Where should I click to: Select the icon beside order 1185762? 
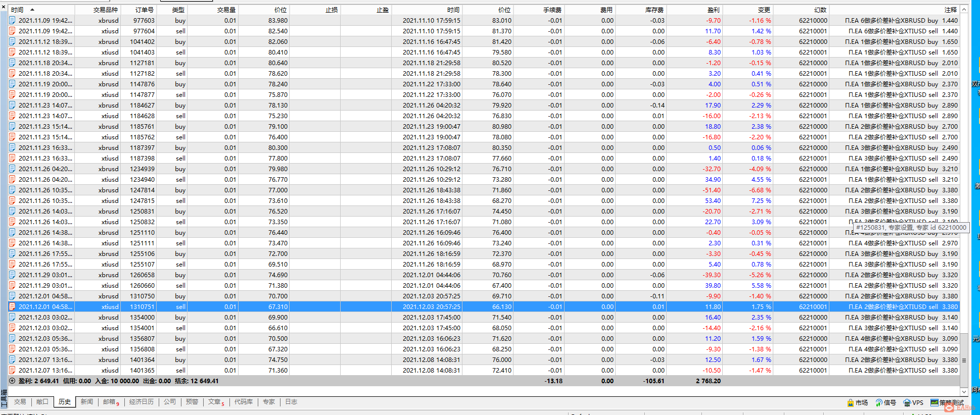point(12,137)
